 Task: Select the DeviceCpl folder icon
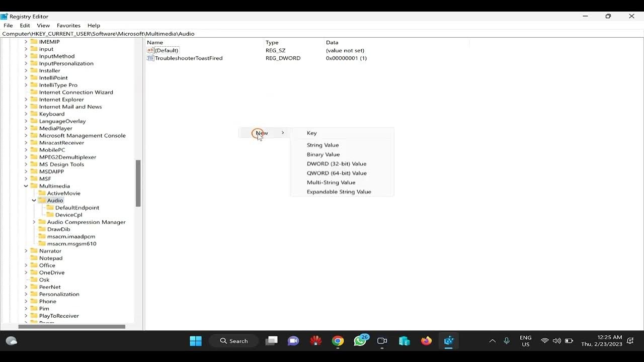pos(50,215)
